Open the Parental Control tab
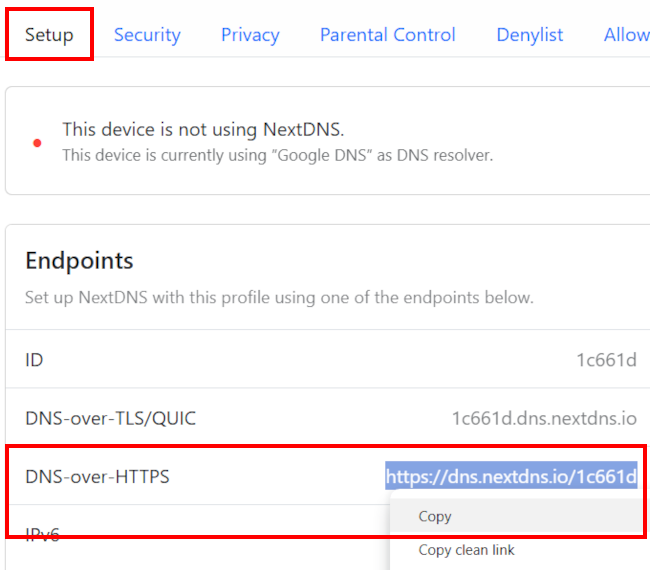Screen dimensions: 650x570 click(x=388, y=35)
